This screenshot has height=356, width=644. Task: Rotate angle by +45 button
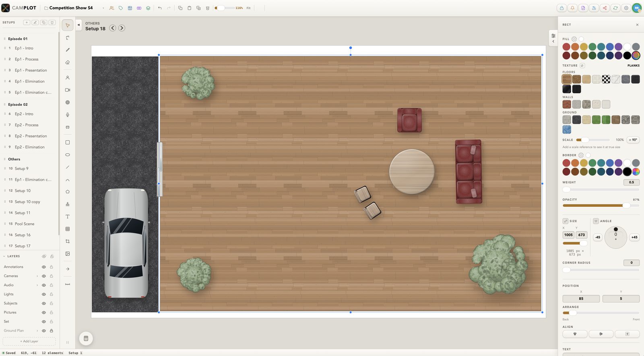point(634,237)
